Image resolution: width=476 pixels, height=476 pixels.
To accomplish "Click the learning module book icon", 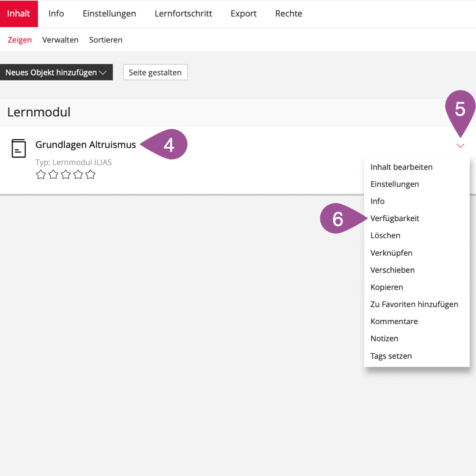I will pyautogui.click(x=19, y=148).
